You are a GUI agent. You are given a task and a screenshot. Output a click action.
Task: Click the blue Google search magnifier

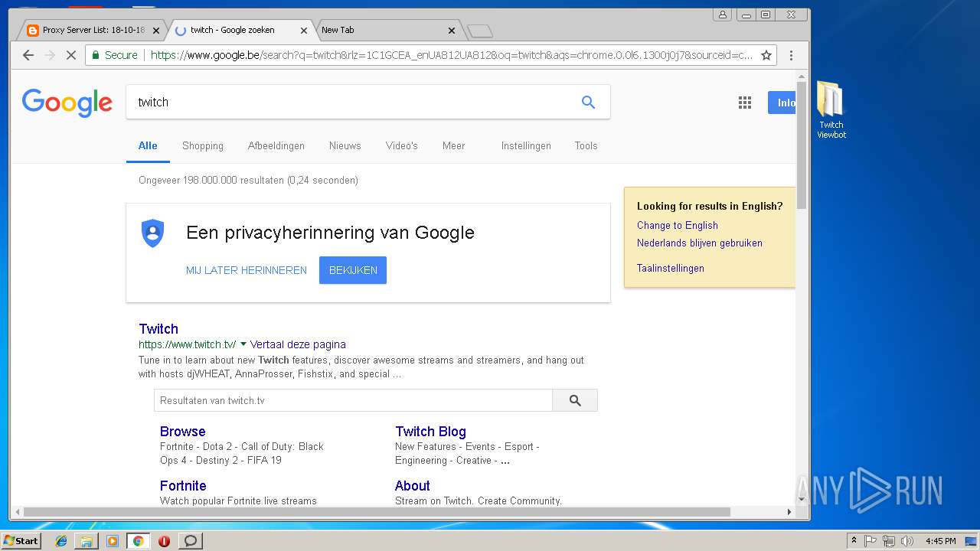[588, 102]
